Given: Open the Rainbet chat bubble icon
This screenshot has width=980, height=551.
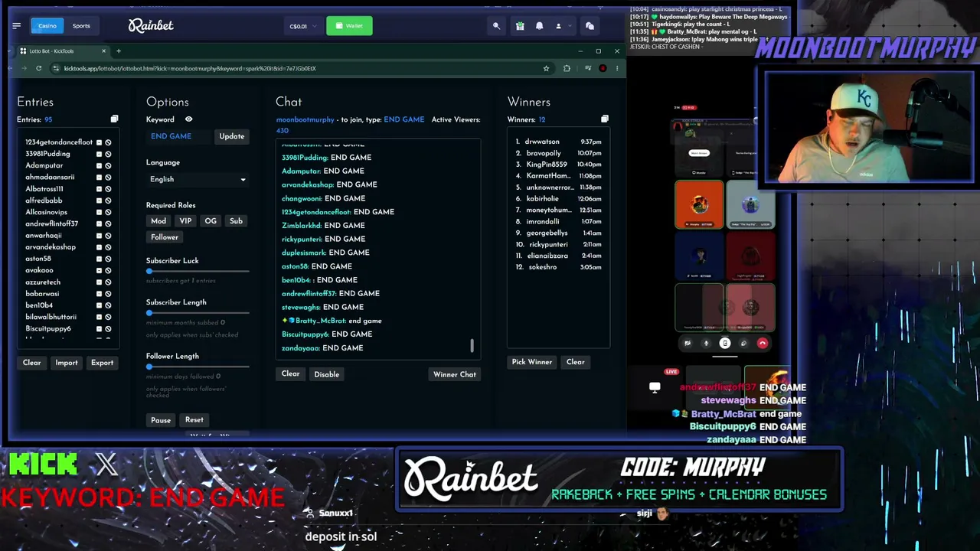Looking at the screenshot, I should [590, 26].
